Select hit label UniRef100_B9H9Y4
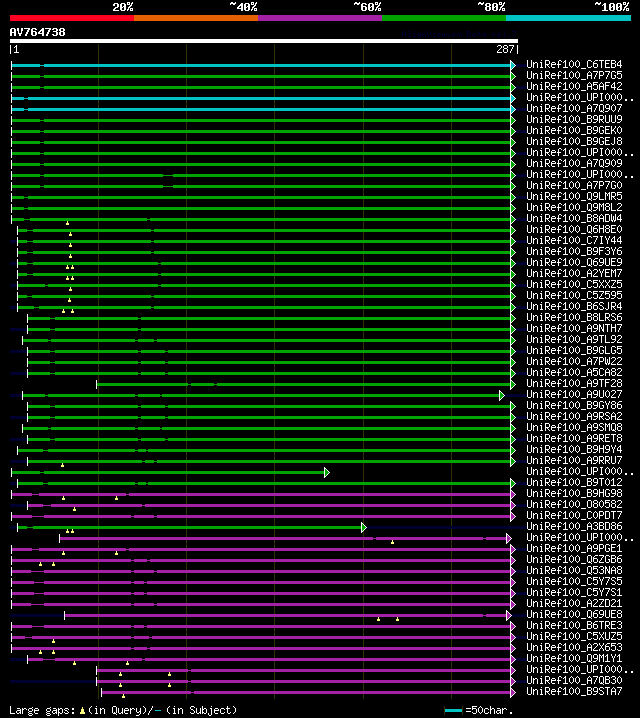Screen dimensions: 640x718 (574, 449)
